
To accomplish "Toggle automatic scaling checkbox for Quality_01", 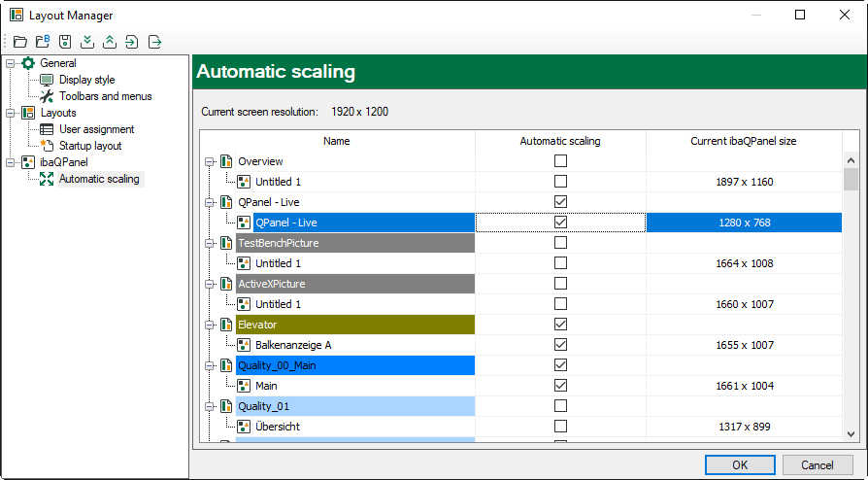I will [x=560, y=405].
